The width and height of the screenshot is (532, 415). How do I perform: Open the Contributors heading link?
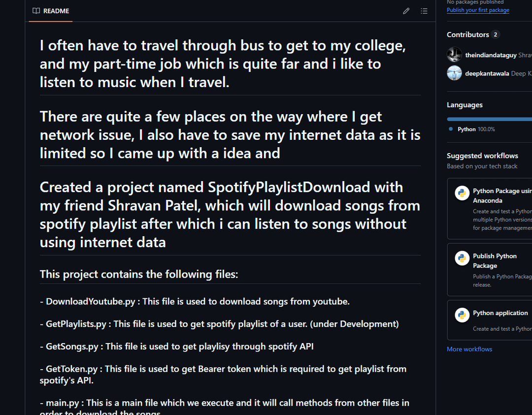pos(467,34)
